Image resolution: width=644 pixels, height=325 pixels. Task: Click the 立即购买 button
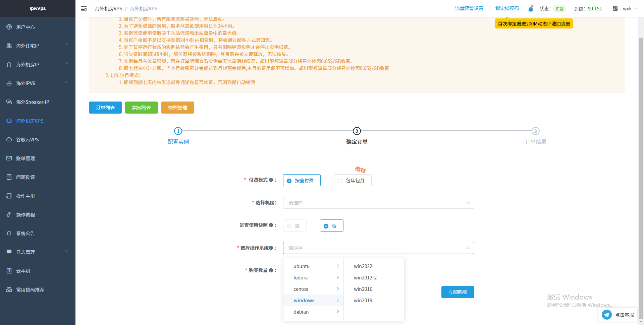[458, 292]
